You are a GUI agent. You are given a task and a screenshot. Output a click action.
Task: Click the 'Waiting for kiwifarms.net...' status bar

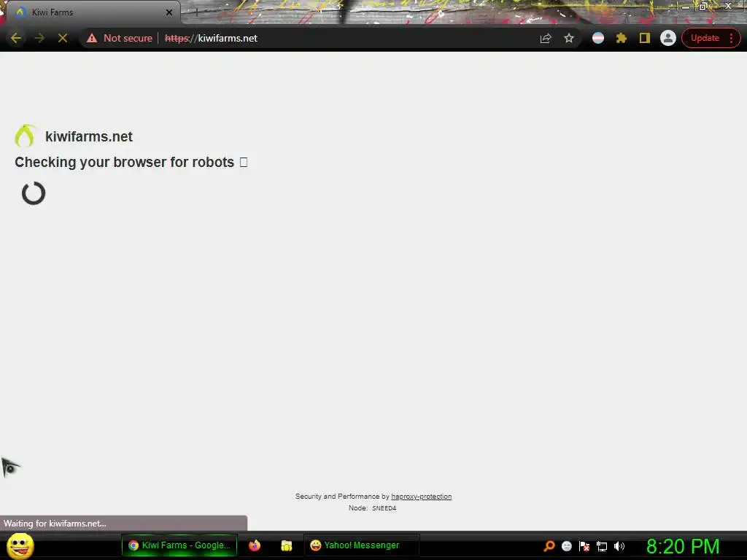pyautogui.click(x=123, y=524)
